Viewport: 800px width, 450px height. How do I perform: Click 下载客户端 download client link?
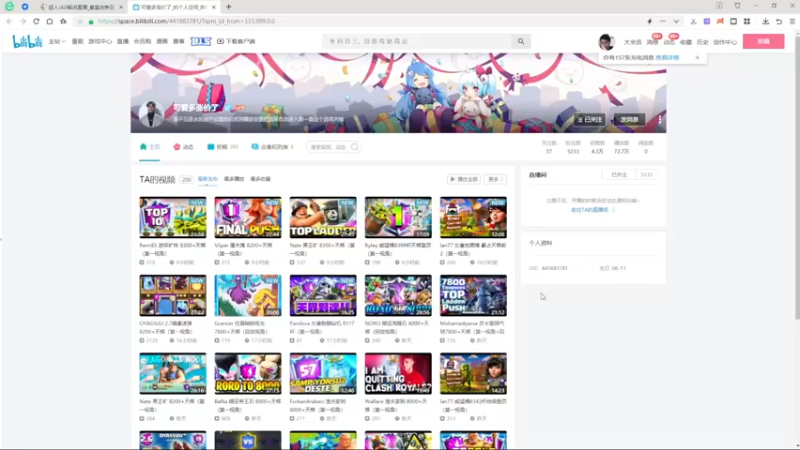(236, 41)
